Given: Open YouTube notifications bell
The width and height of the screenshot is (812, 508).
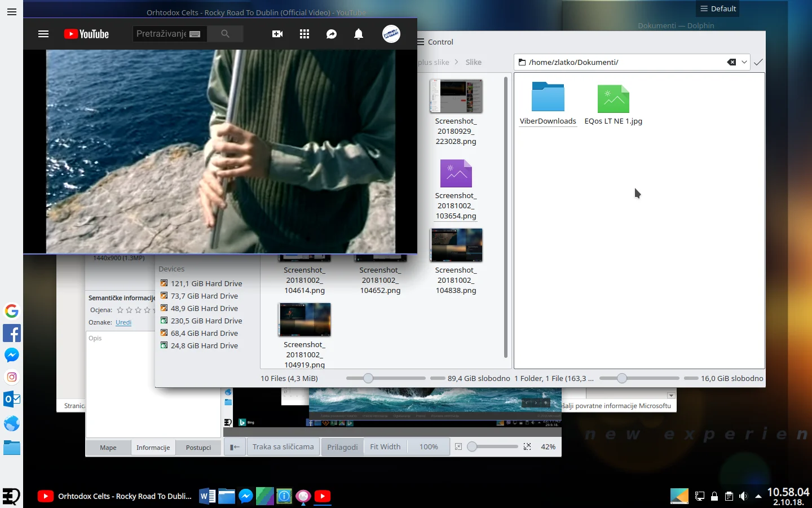Looking at the screenshot, I should click(x=359, y=34).
